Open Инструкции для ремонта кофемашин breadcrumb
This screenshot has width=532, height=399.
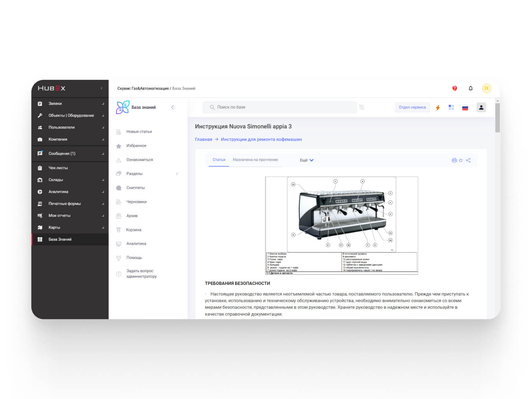[x=261, y=139]
